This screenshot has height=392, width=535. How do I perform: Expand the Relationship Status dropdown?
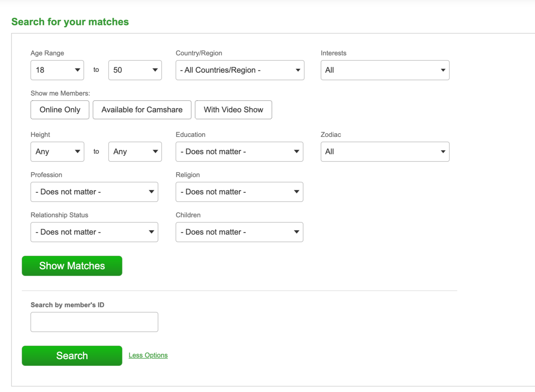click(94, 232)
